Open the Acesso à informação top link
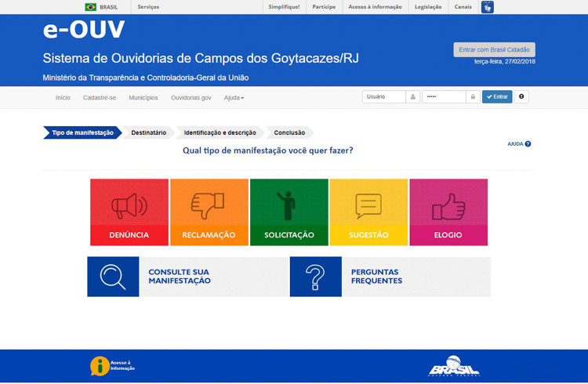Screen dimensions: 588x384 point(375,7)
